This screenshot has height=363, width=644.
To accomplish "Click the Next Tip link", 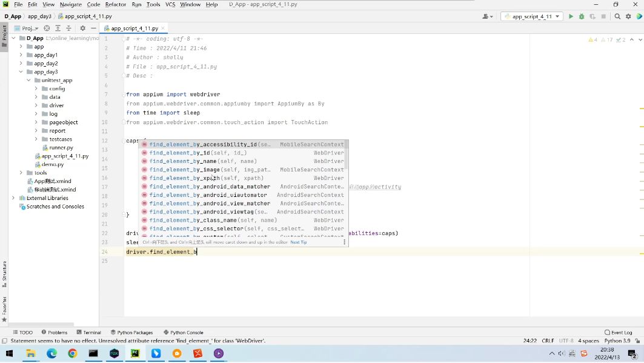I will 299,242.
